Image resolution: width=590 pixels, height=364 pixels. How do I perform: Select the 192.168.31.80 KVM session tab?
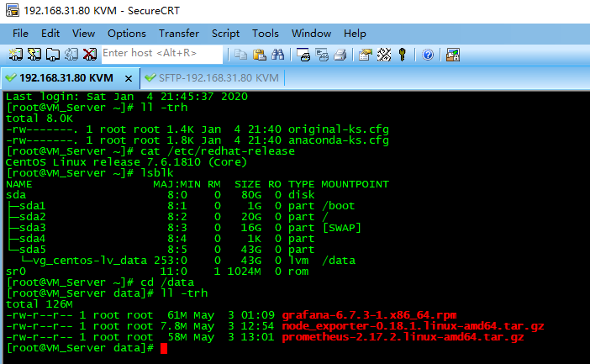(71, 78)
